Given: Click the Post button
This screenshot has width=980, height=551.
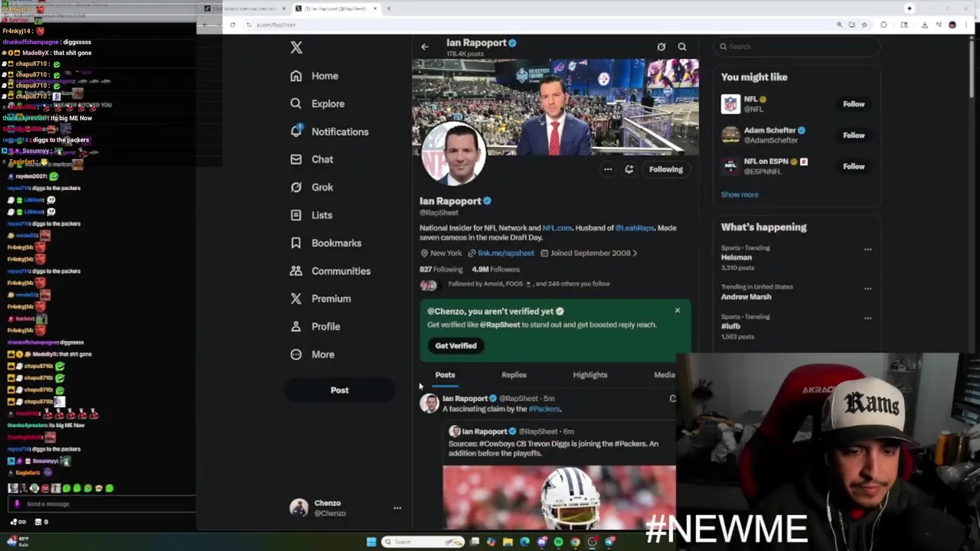Looking at the screenshot, I should pos(339,390).
